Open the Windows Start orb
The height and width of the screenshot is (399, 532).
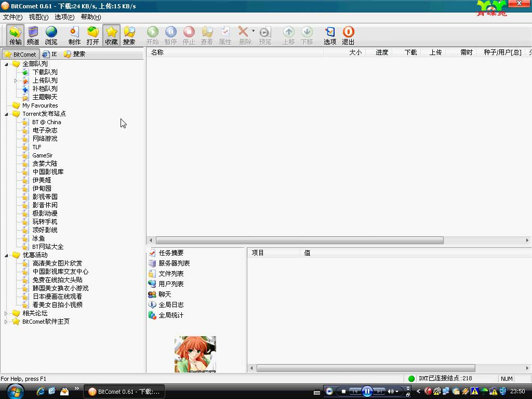pyautogui.click(x=15, y=392)
